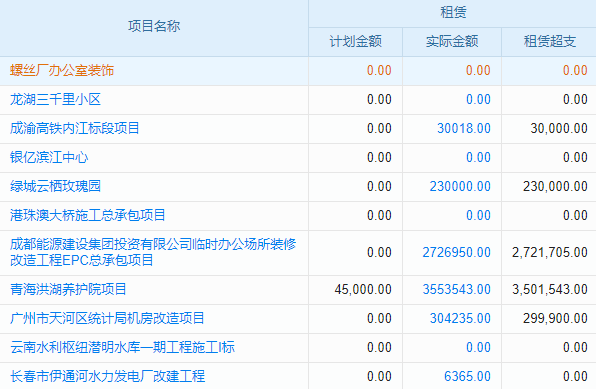
Task: Select planned amount 0.00 for 广州市天河区统计局机房改造项目
Action: [379, 318]
